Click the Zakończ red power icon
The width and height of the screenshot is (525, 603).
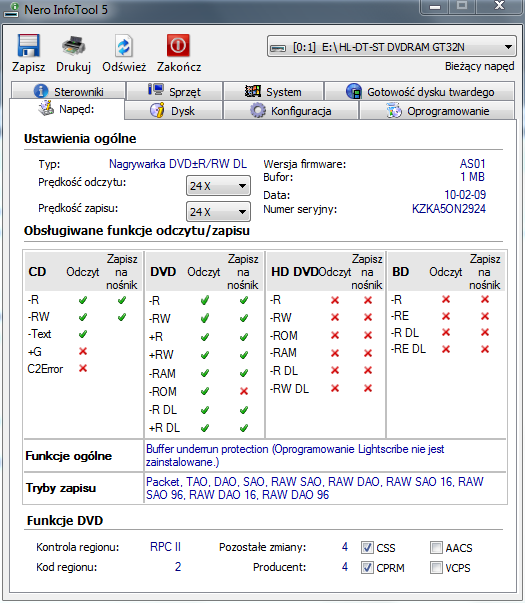click(x=178, y=45)
